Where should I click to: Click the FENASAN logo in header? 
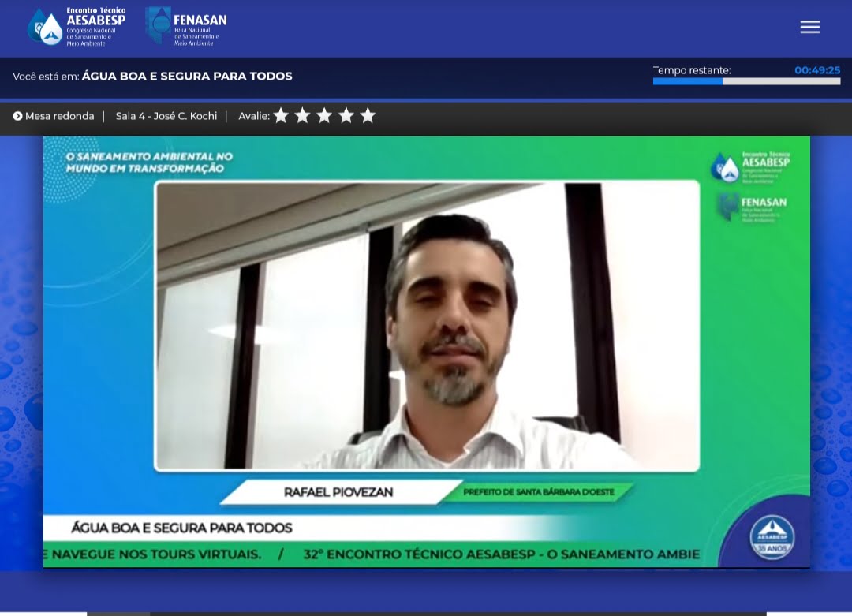(186, 27)
